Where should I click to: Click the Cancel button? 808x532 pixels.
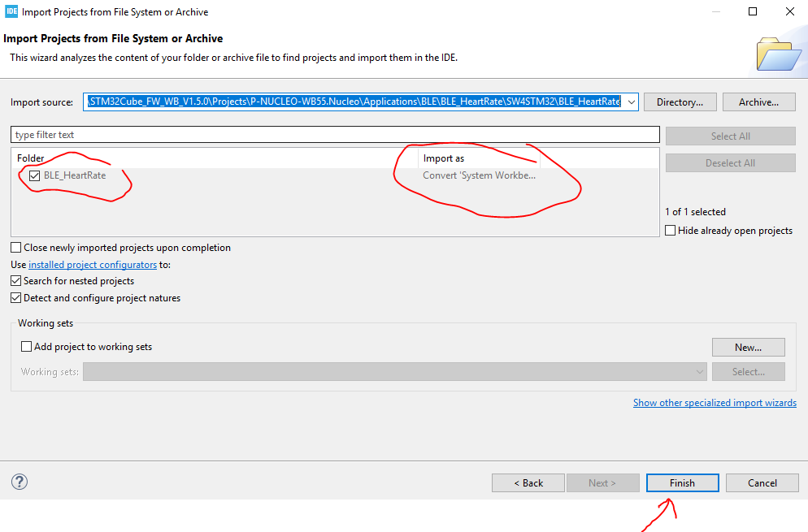(762, 483)
